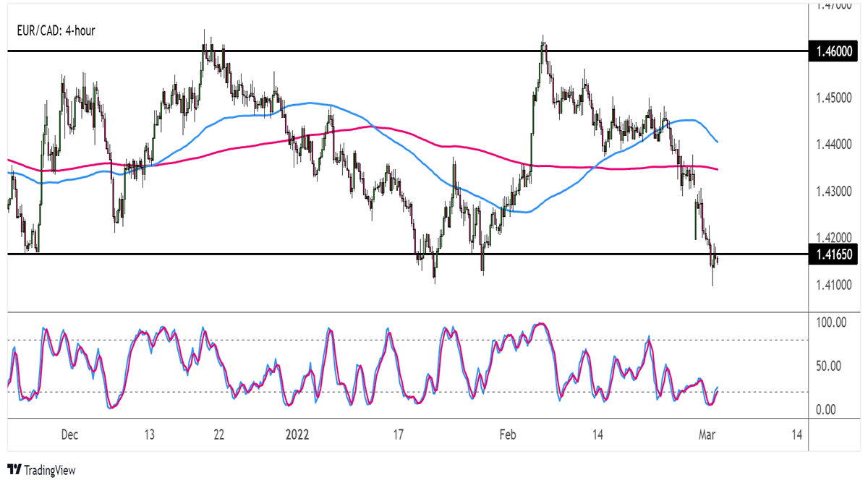Click the 1.44000 price axis label
This screenshot has width=868, height=488.
[x=833, y=145]
